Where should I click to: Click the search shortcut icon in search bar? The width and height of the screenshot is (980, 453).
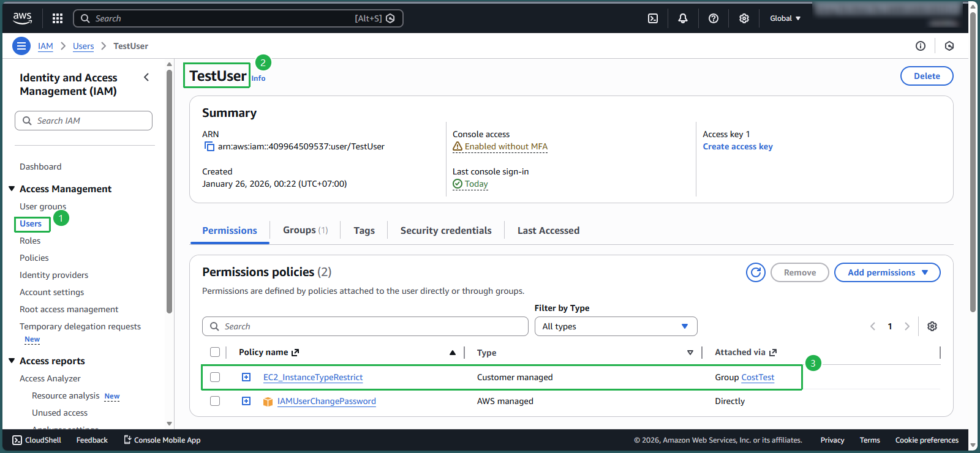(390, 18)
